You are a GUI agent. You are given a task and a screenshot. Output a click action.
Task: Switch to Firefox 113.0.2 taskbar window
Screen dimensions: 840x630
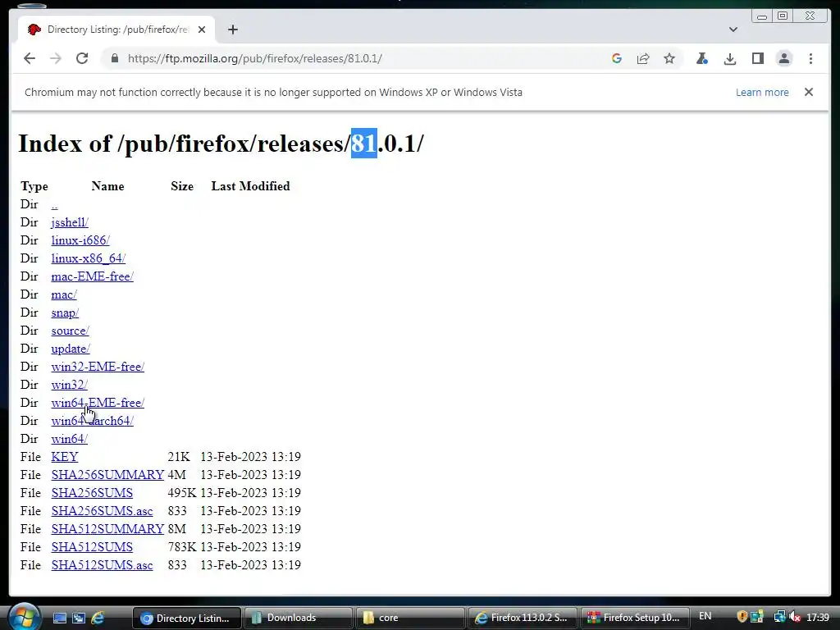523,619
